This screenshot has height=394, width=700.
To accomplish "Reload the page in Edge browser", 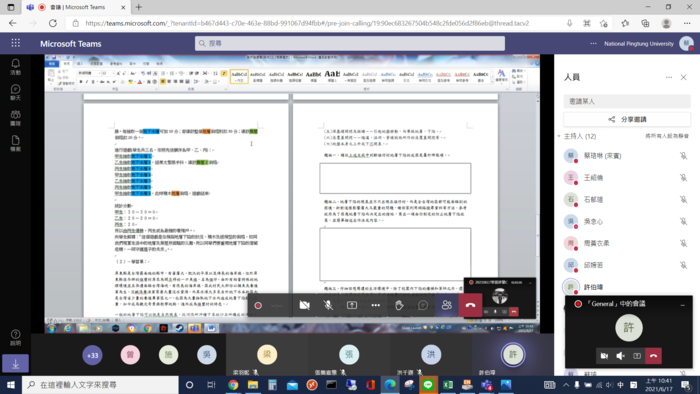I will pyautogui.click(x=53, y=23).
